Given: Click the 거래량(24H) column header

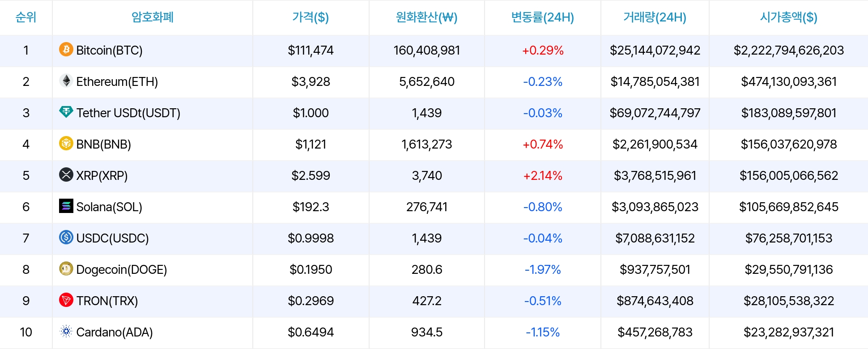Looking at the screenshot, I should [x=655, y=17].
